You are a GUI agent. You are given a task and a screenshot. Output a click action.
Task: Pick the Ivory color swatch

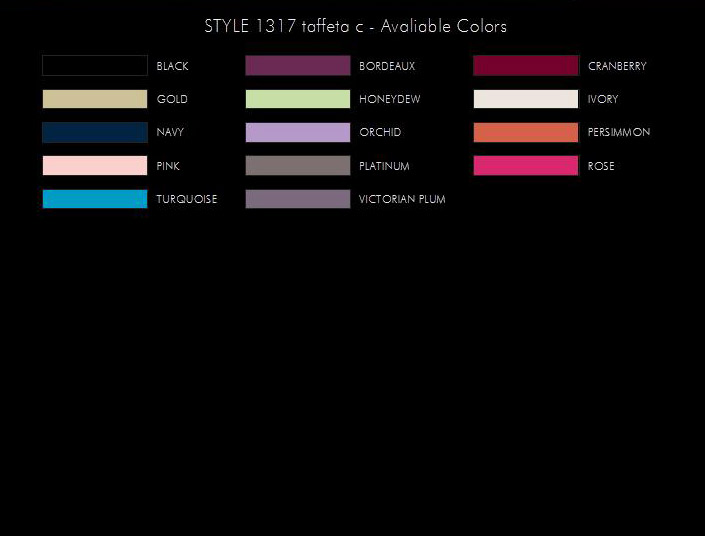coord(526,99)
